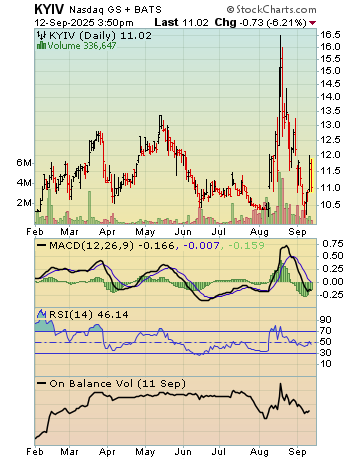Click the KYIV ticker symbol title
Image resolution: width=360 pixels, height=460 pixels.
[x=49, y=9]
